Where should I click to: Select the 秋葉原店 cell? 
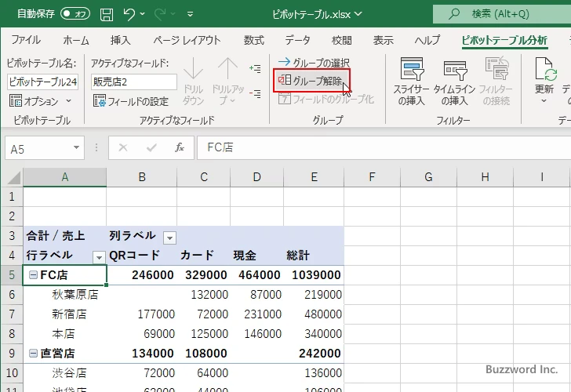65,295
